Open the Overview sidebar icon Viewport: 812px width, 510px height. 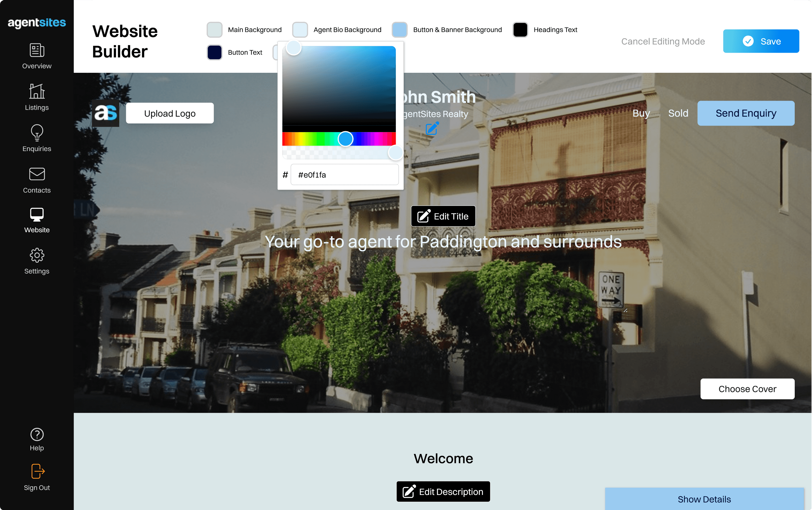click(37, 50)
